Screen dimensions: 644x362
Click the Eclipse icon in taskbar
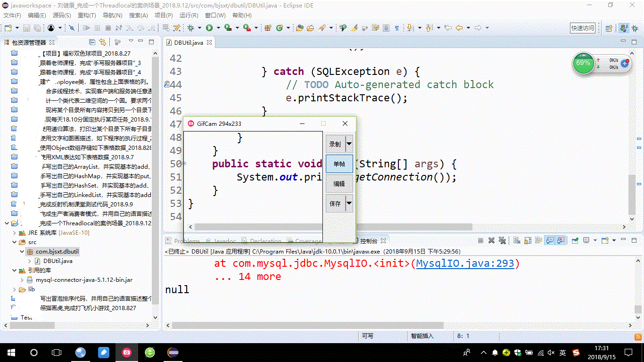[173, 352]
